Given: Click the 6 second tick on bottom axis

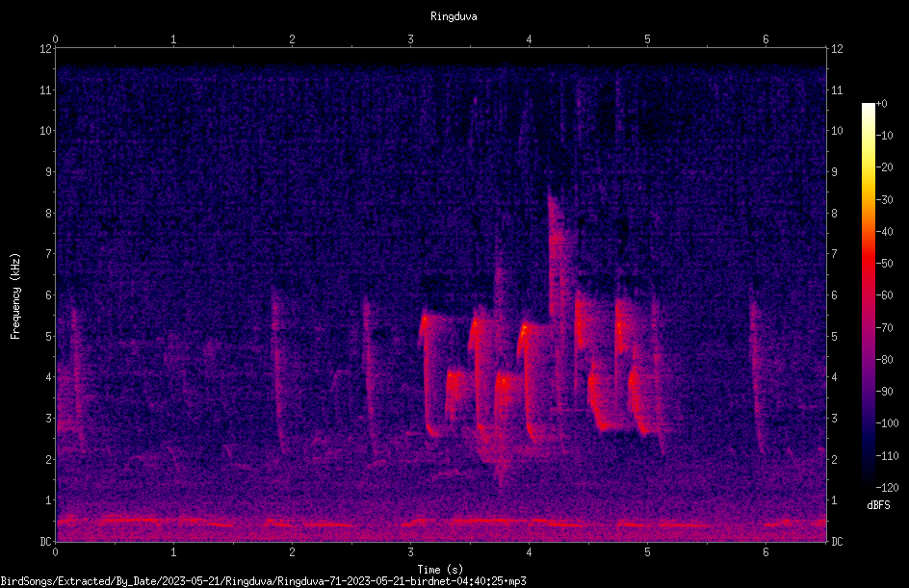Looking at the screenshot, I should [766, 552].
